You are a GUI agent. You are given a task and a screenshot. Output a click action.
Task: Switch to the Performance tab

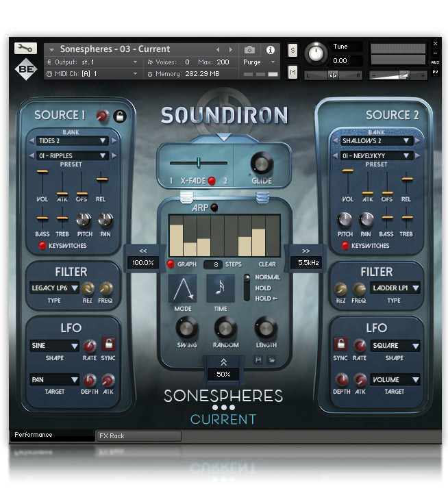[52, 435]
